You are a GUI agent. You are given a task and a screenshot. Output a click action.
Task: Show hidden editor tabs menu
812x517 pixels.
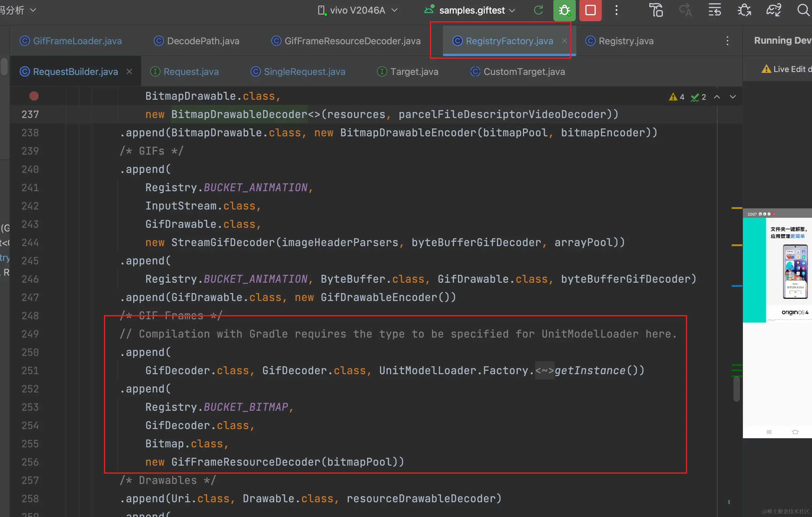[x=727, y=41]
